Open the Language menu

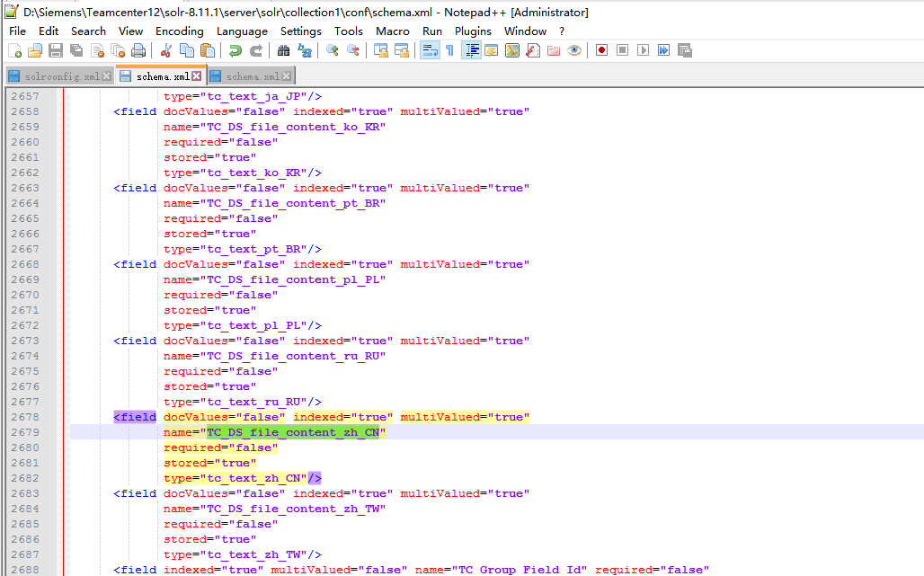(242, 31)
